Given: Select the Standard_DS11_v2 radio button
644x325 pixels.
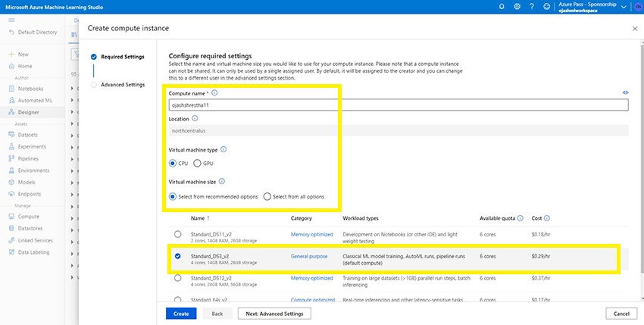Looking at the screenshot, I should 178,235.
